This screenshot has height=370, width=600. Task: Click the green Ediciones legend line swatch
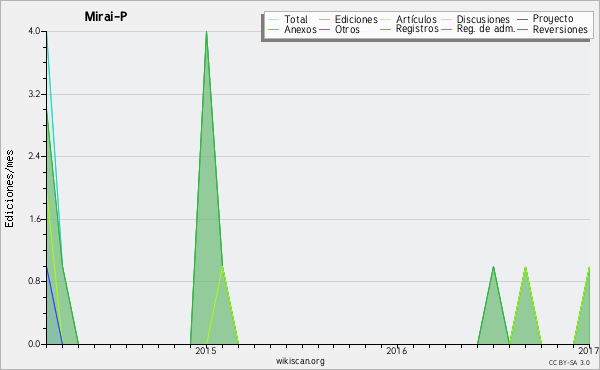point(324,20)
